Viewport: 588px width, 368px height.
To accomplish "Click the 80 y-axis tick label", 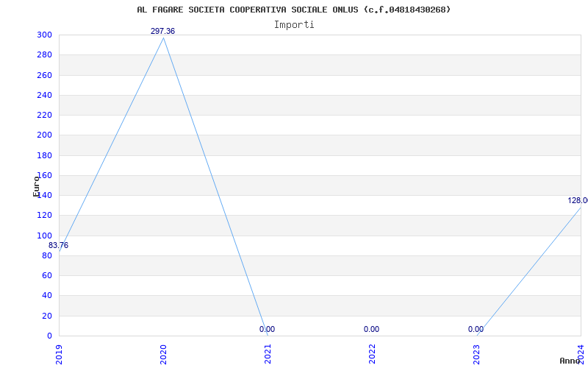I will [46, 255].
